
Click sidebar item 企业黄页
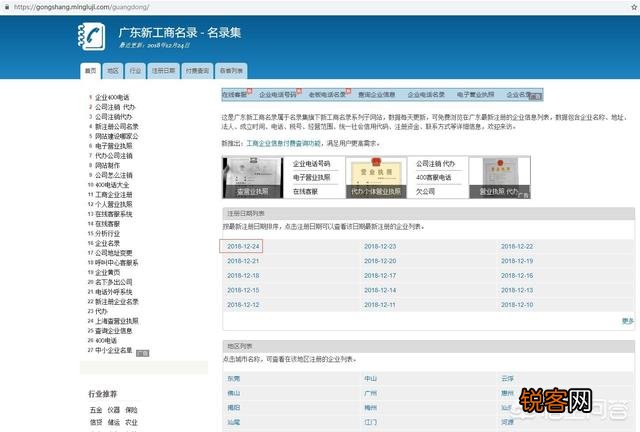coord(107,272)
